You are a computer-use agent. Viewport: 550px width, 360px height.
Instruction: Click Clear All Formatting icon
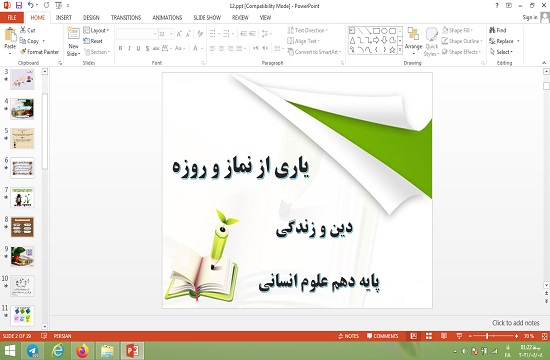(x=200, y=34)
